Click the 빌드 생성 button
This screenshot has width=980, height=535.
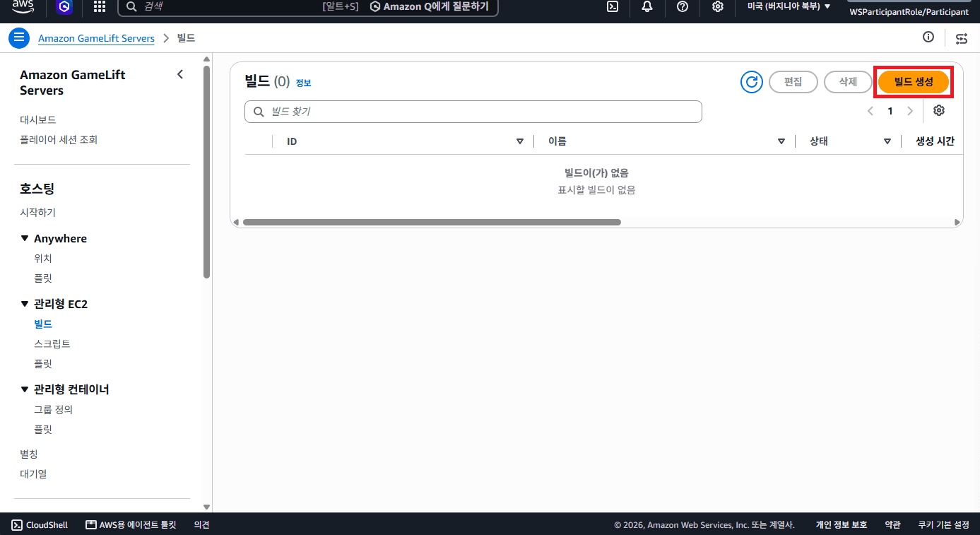pos(914,82)
